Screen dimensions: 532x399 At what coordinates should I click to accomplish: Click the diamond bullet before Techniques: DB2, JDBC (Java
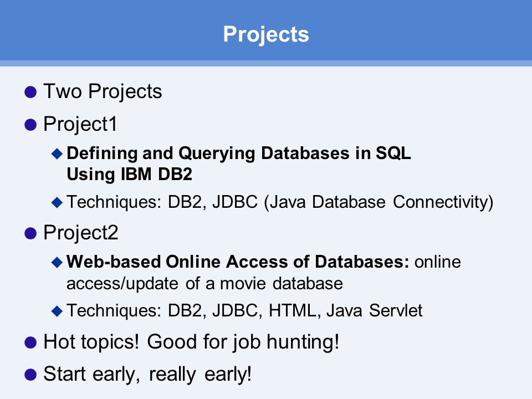(x=57, y=203)
